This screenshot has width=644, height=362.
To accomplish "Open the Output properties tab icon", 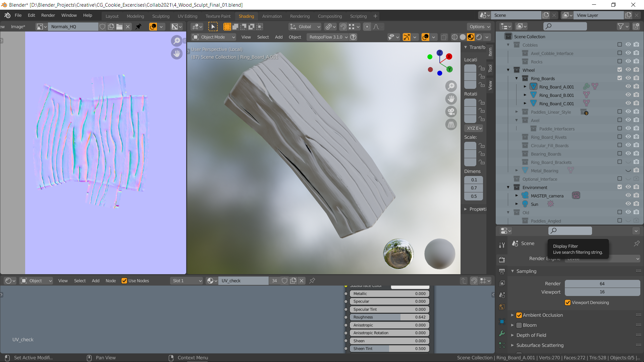I will 502,271.
